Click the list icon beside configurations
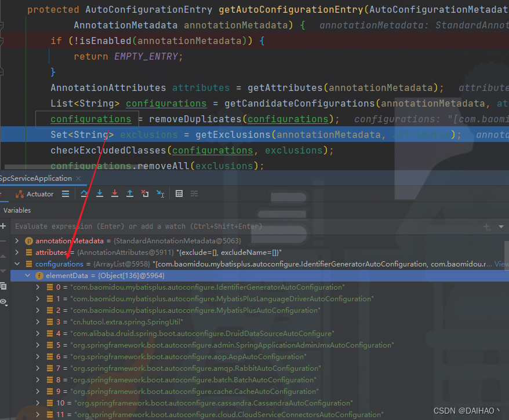Viewport: 509px width, 420px height. (29, 264)
